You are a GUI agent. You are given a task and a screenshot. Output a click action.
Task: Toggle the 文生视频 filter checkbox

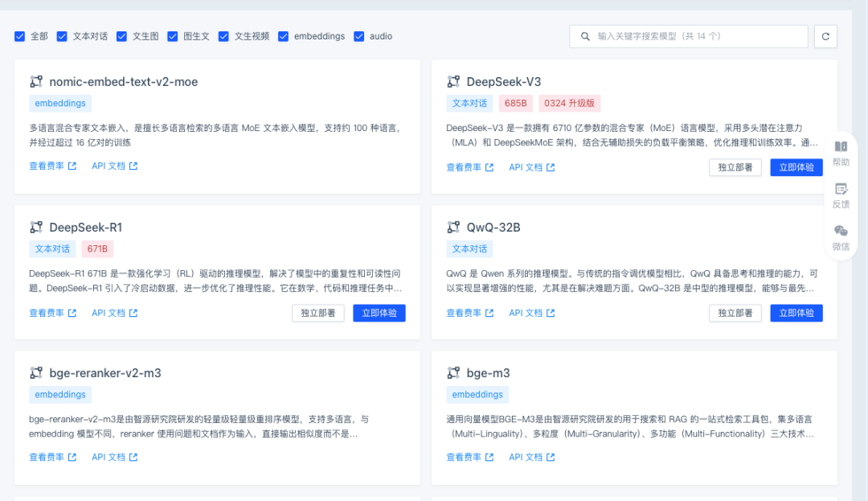coord(223,36)
